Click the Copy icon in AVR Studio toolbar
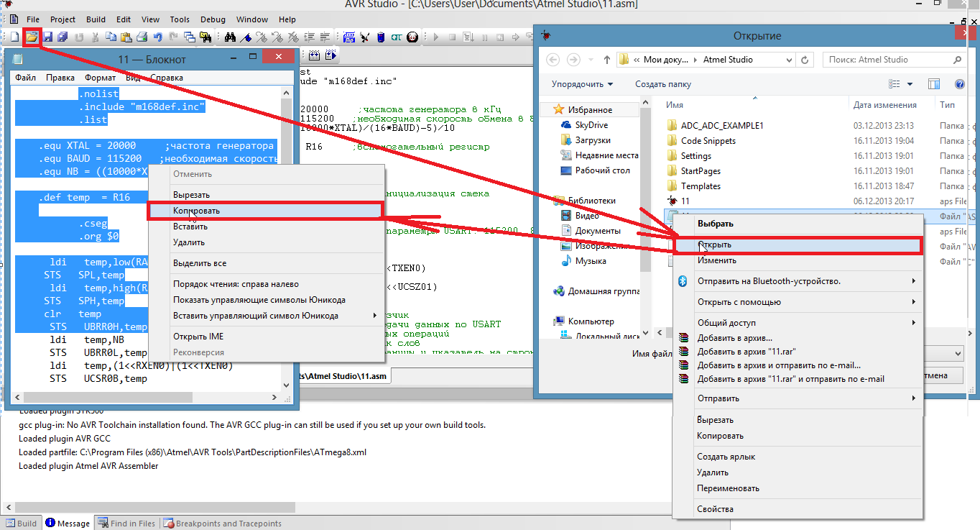Viewport: 980px width, 530px height. coord(111,37)
